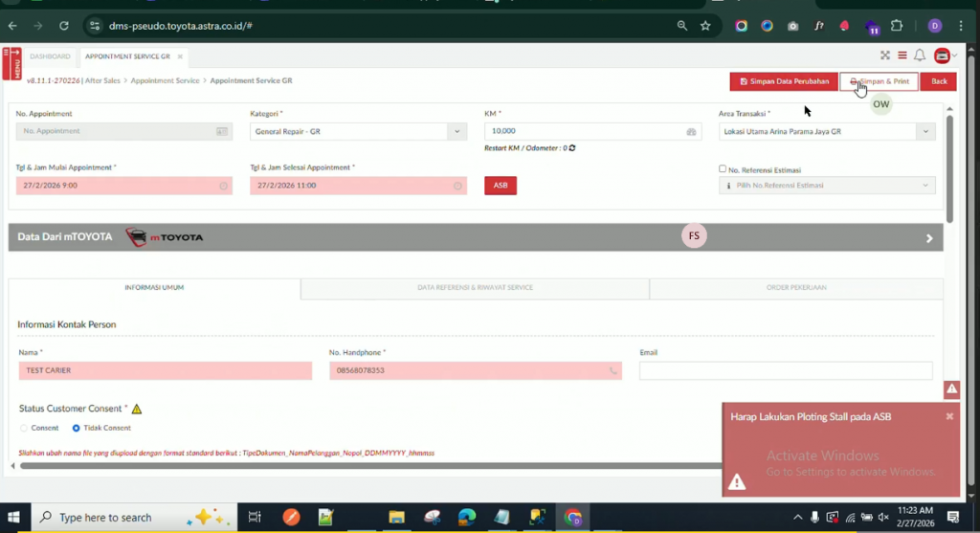Click the restart KM refresh icon
The height and width of the screenshot is (533, 980).
click(x=572, y=148)
